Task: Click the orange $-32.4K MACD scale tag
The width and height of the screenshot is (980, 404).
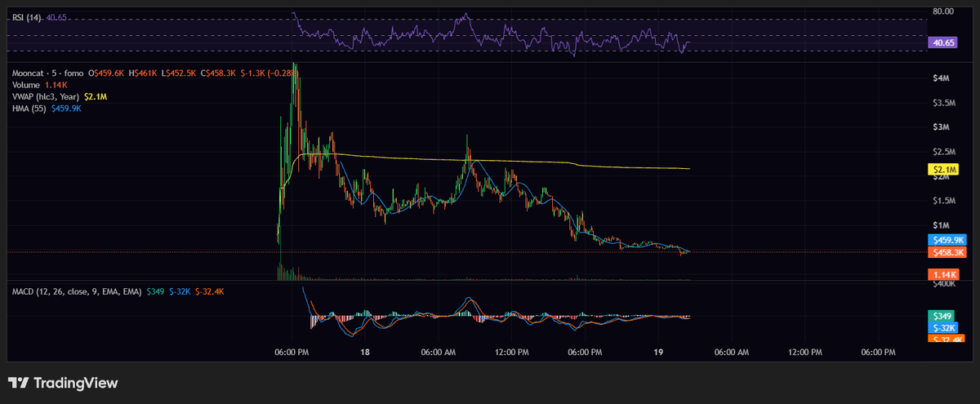Action: 945,339
